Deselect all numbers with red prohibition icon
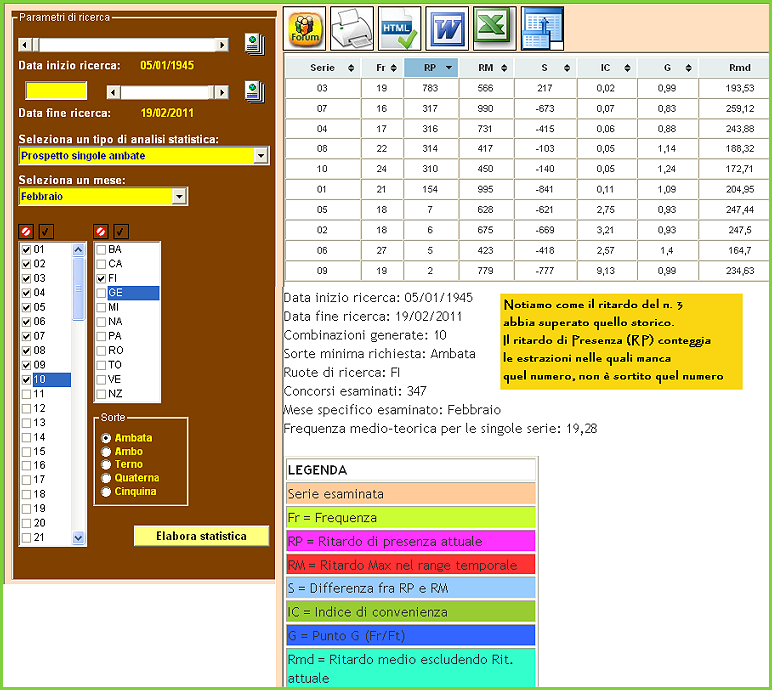Viewport: 772px width, 690px height. (26, 231)
